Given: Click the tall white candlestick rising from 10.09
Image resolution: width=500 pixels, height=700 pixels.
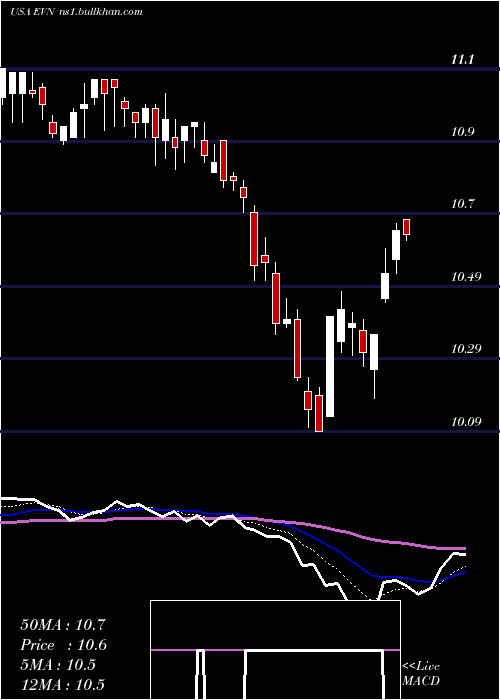Looking at the screenshot, I should 330,367.
